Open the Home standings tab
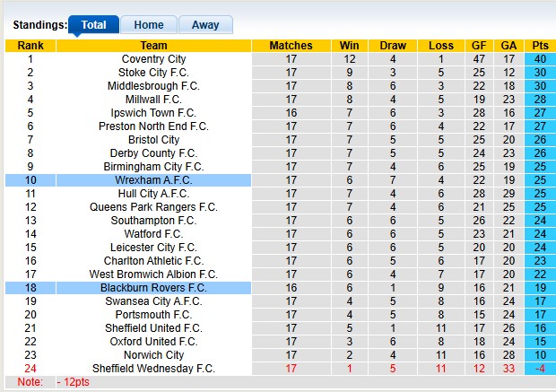This screenshot has width=556, height=392. (149, 25)
